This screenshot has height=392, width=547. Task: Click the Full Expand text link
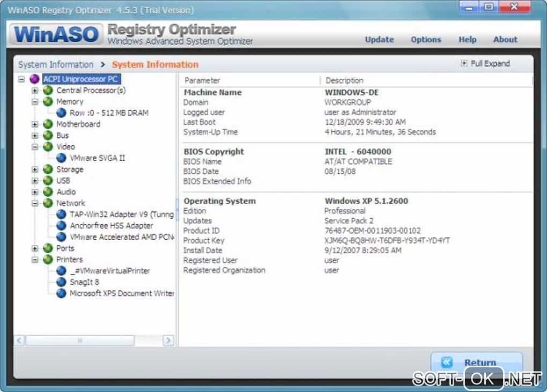pyautogui.click(x=490, y=63)
